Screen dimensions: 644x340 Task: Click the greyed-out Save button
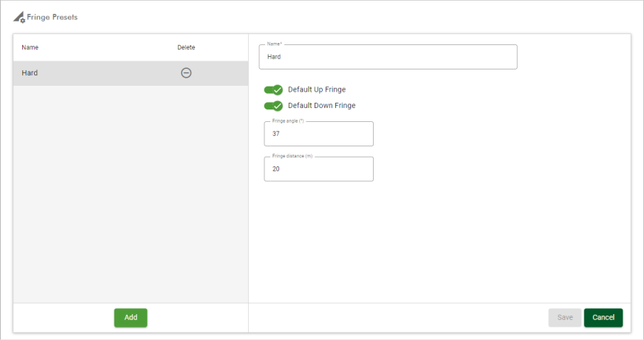[564, 318]
